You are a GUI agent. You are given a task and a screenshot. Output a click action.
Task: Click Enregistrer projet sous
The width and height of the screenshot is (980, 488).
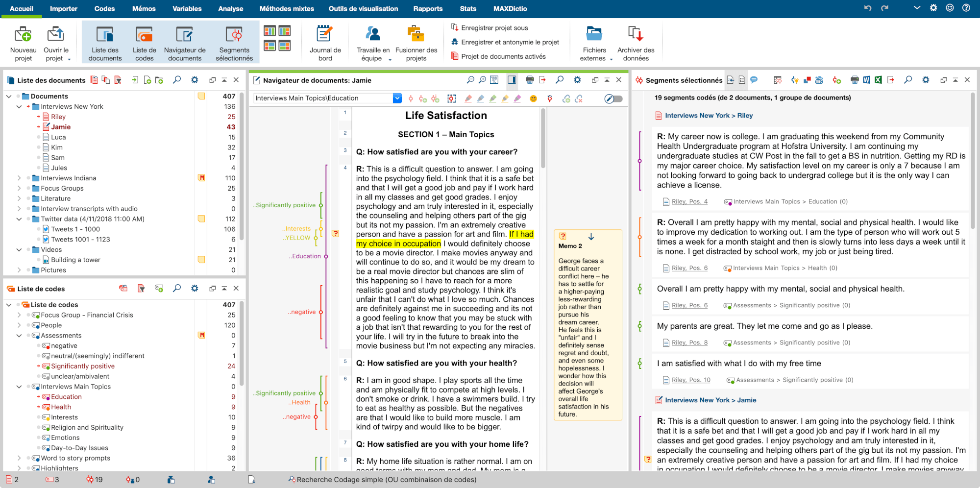pyautogui.click(x=490, y=28)
